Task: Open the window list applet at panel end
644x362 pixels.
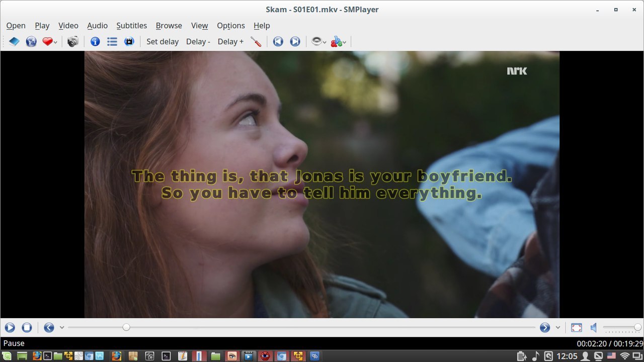Action: pyautogui.click(x=637, y=356)
